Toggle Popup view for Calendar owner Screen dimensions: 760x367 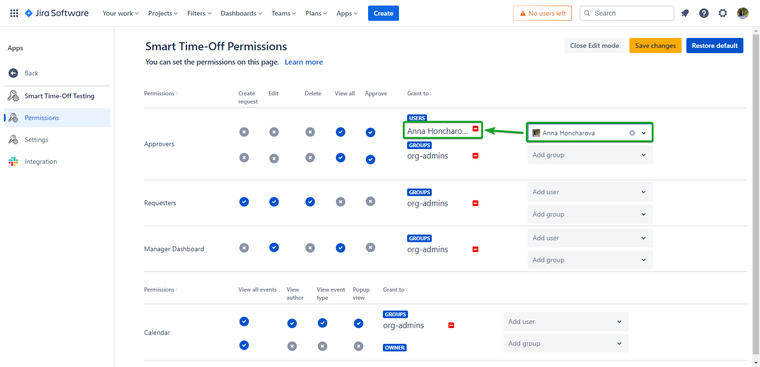[x=359, y=346]
